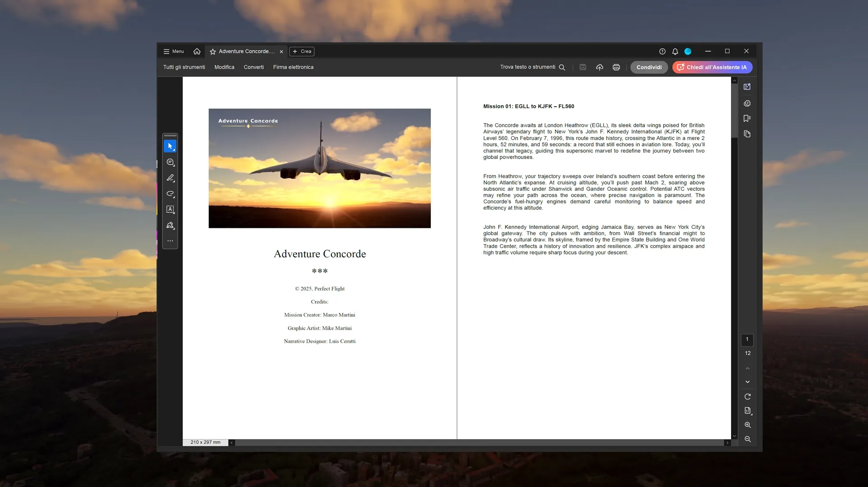Go to previous page arrow
Image resolution: width=868 pixels, height=487 pixels.
[747, 369]
